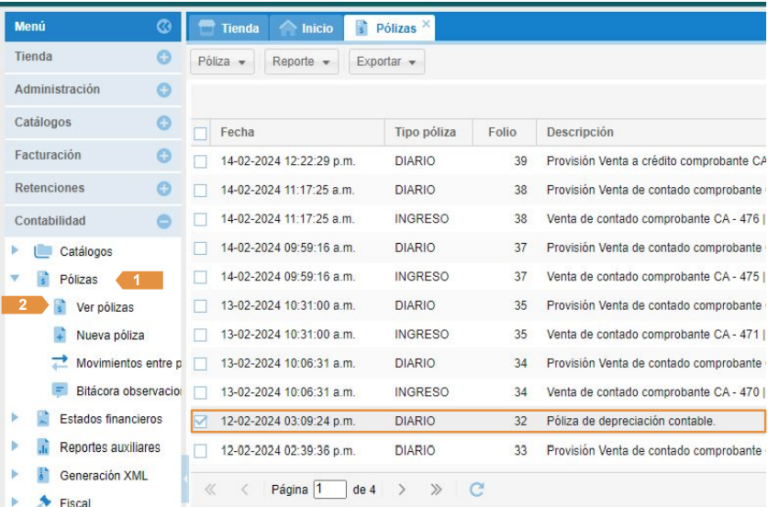Refresh the pólizas grid
Viewport: 768px width, 507px height.
477,490
